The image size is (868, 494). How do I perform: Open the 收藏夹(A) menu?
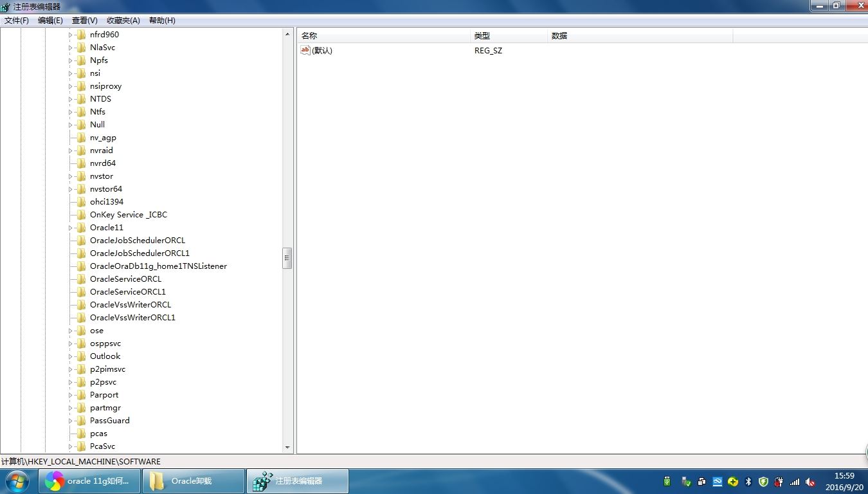pos(123,21)
